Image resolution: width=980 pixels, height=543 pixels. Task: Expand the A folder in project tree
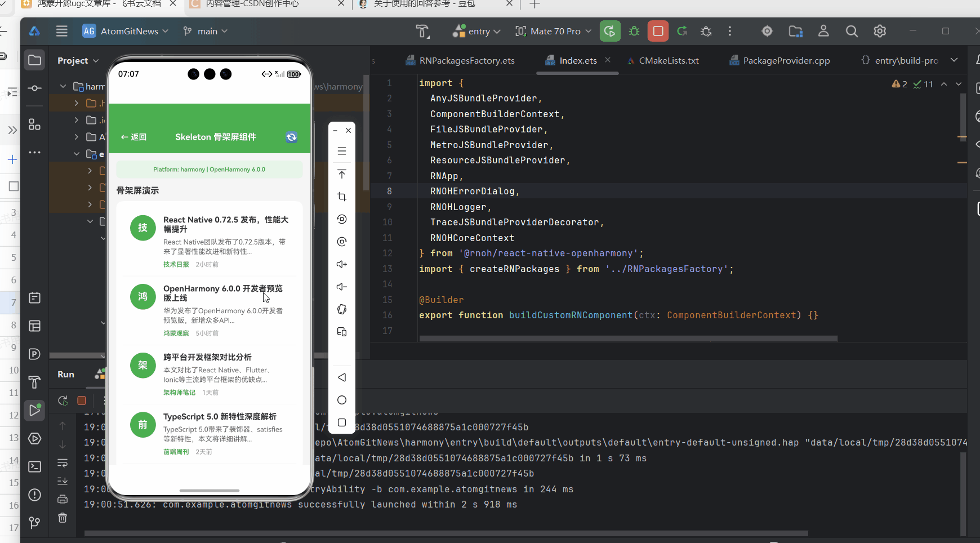point(77,137)
